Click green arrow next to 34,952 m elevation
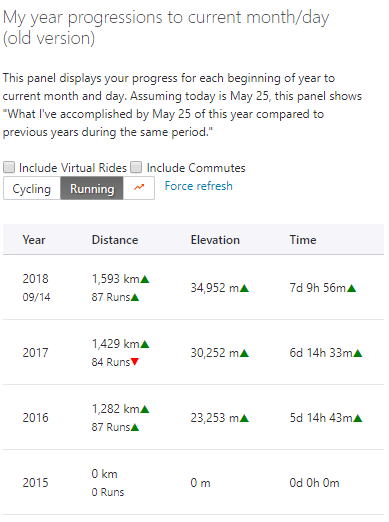The width and height of the screenshot is (389, 522). 244,288
